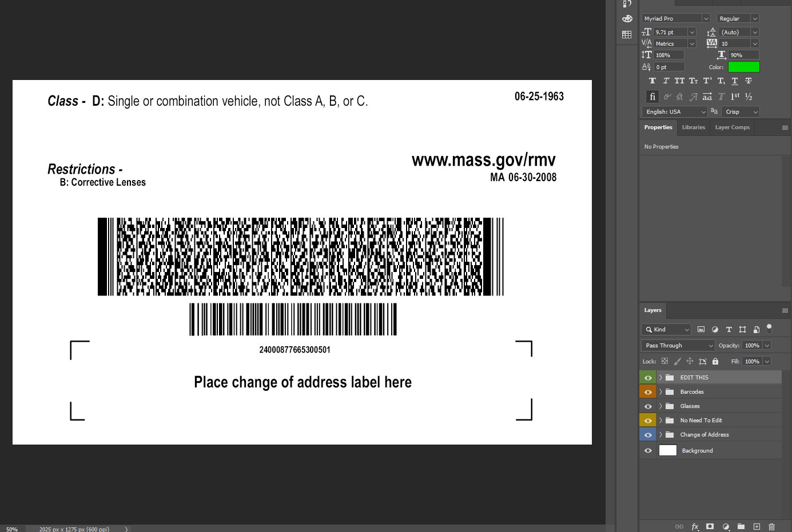The width and height of the screenshot is (792, 532).
Task: Click the 9.71 pt font size field
Action: 670,33
